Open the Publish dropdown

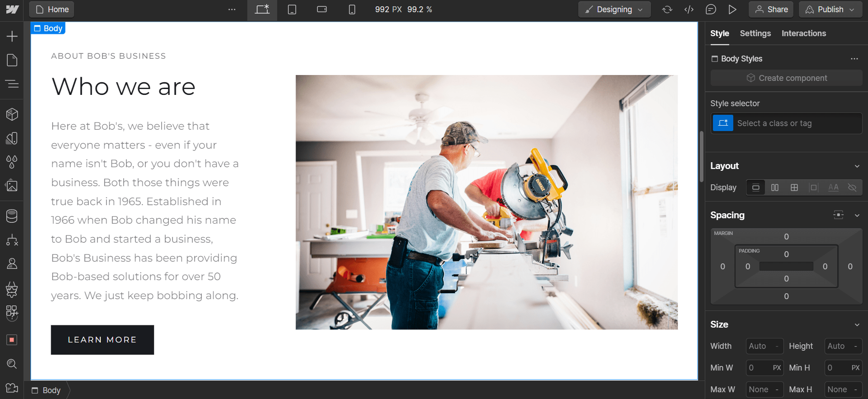pyautogui.click(x=830, y=9)
